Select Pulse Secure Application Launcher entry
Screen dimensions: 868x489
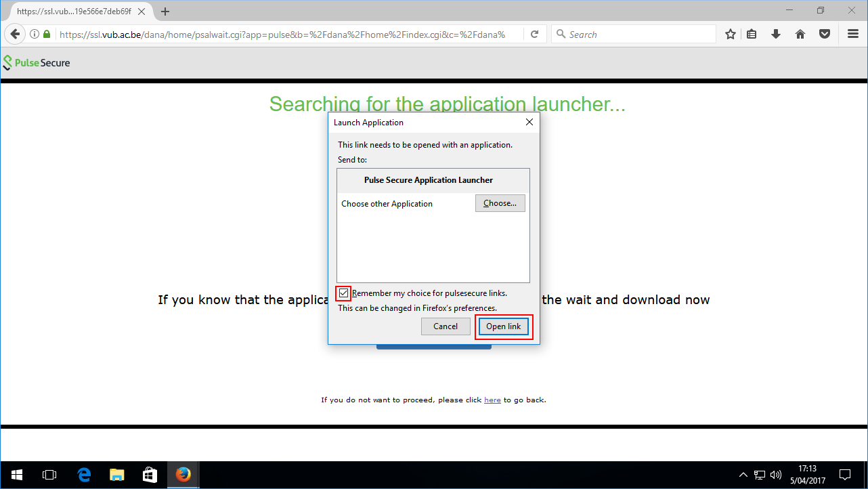433,180
